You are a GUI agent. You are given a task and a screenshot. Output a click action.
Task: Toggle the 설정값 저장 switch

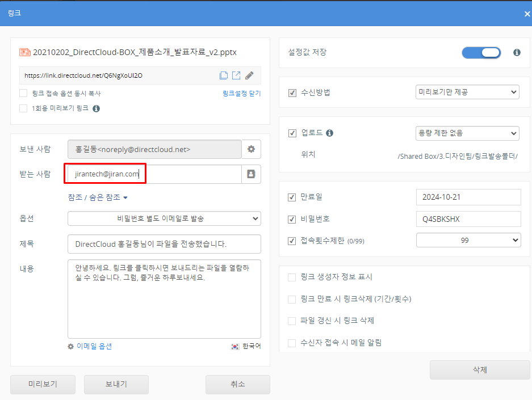pyautogui.click(x=481, y=53)
